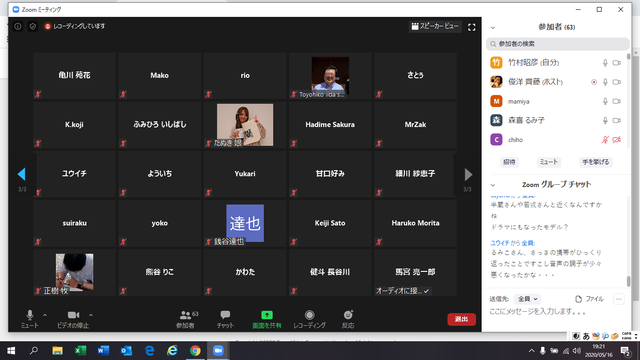Show hidden system tray icons
Viewport: 640px width, 360px height.
click(531, 351)
